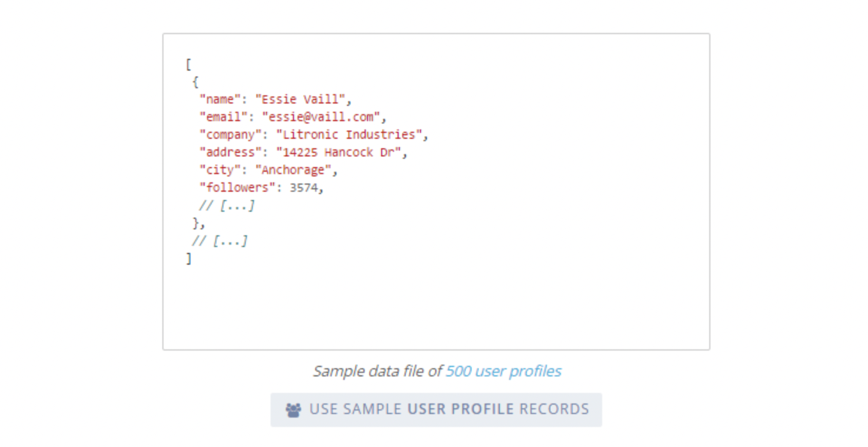This screenshot has width=868, height=447.
Task: Click the "followers" key in the code
Action: (x=234, y=188)
